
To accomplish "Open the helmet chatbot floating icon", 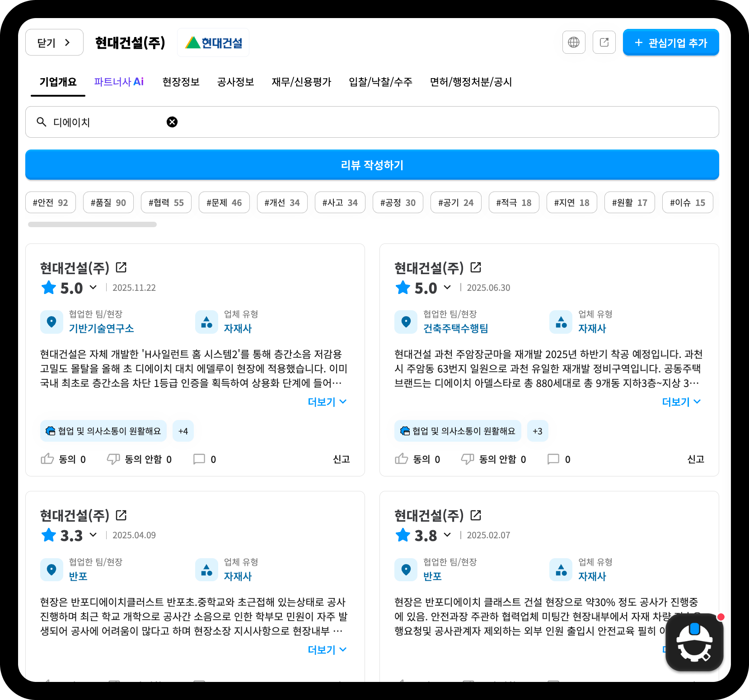I will click(x=694, y=642).
